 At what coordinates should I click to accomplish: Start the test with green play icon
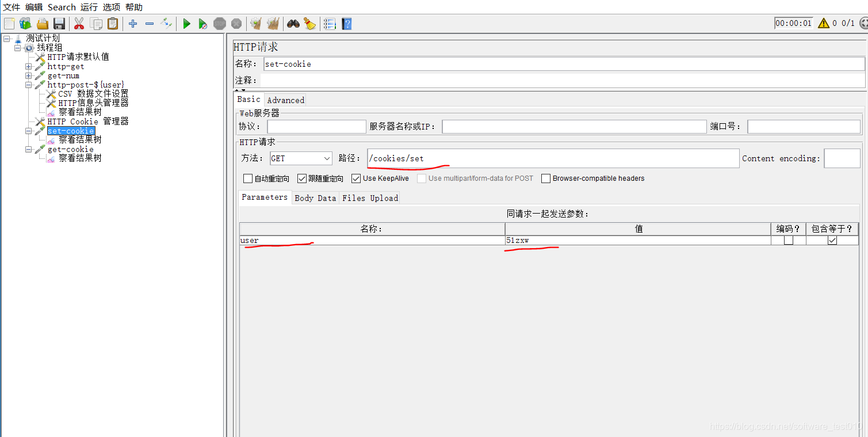click(186, 24)
